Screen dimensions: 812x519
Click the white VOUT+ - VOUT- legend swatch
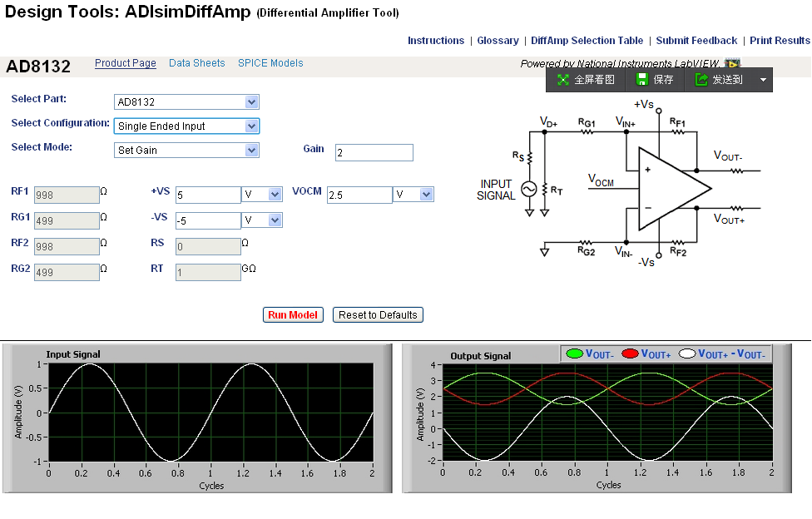[x=687, y=353]
